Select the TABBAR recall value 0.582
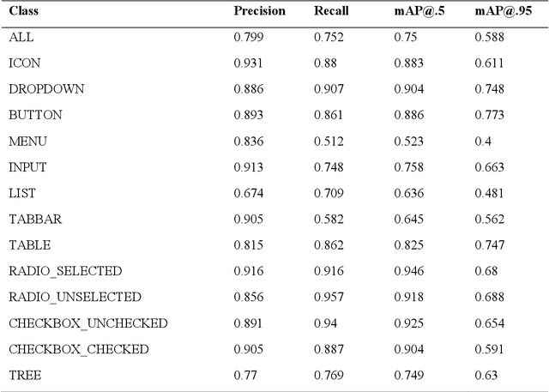Screen dimensions: 549x392 coord(329,219)
